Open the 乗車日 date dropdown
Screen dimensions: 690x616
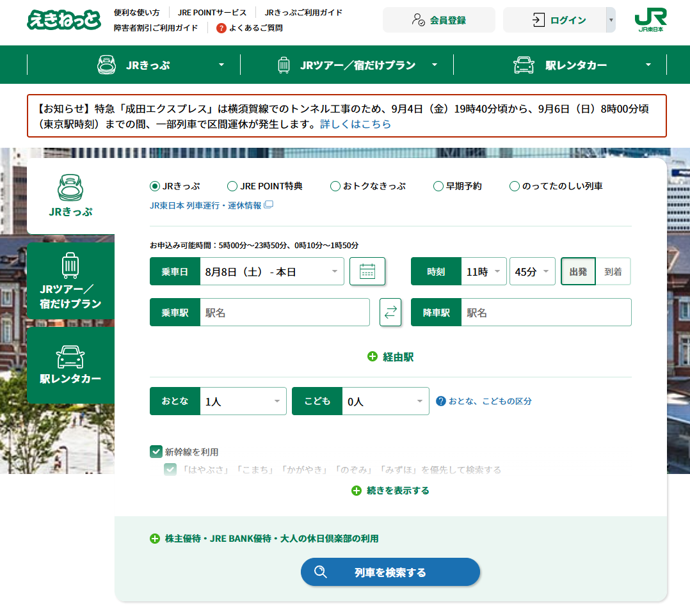point(272,271)
